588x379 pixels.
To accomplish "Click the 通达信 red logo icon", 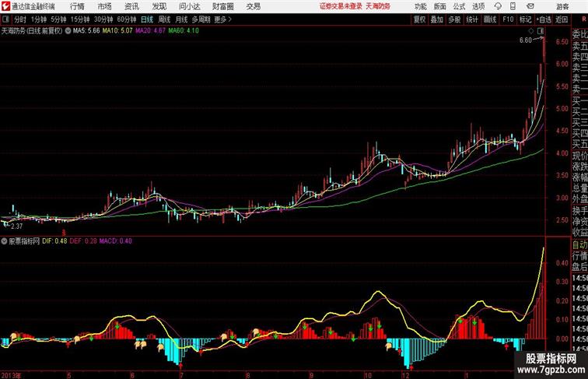I will (x=5, y=6).
